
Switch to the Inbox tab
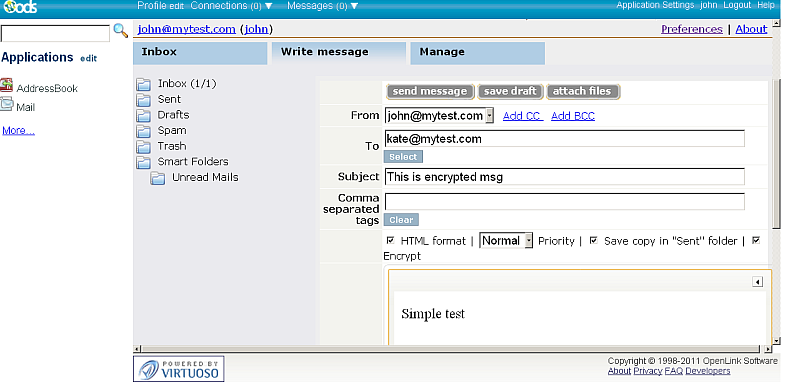point(200,53)
